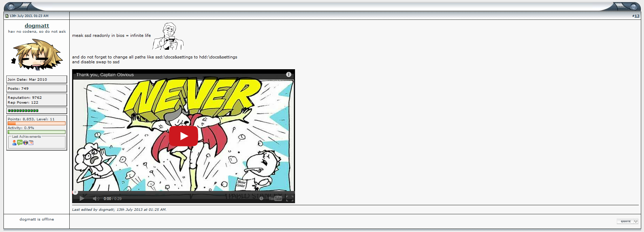The width and height of the screenshot is (644, 232).
Task: Click the "Rep Power: 122" text
Action: (23, 102)
